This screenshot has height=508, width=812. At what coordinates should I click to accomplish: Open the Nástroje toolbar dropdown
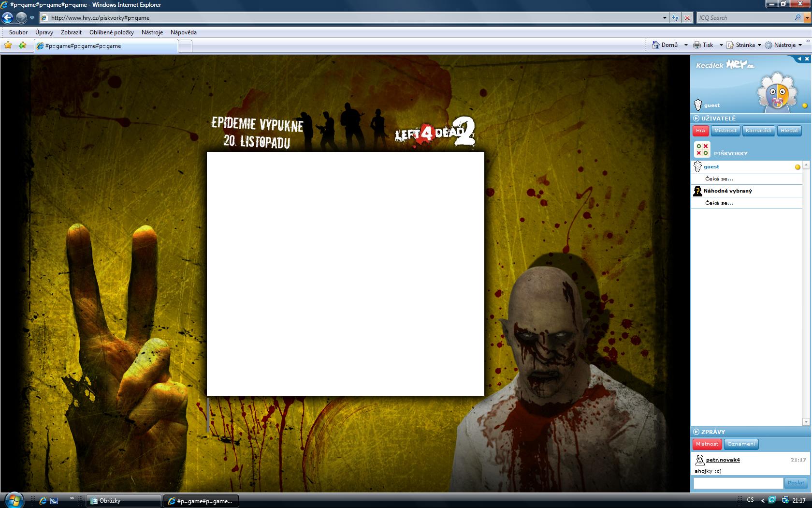point(783,45)
